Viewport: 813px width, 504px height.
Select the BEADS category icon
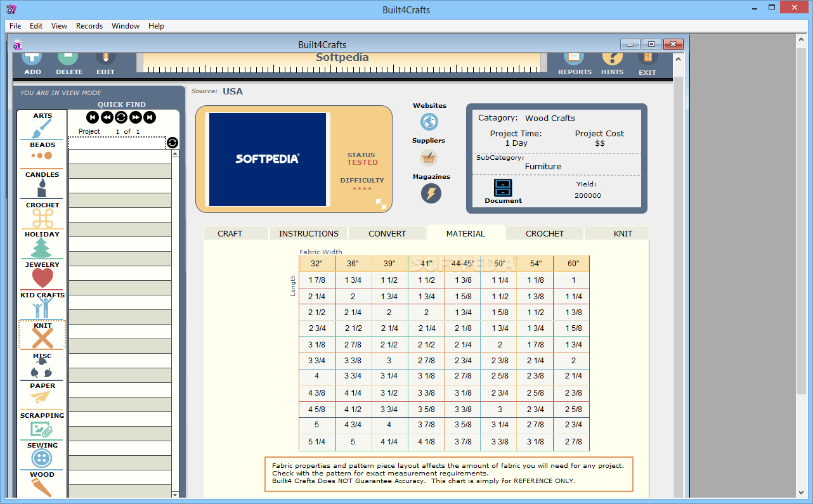click(x=42, y=156)
